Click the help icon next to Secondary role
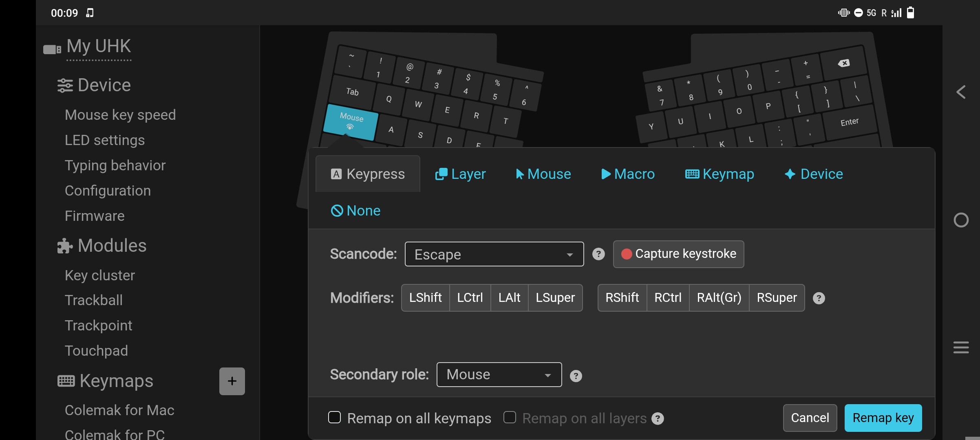 pos(576,376)
